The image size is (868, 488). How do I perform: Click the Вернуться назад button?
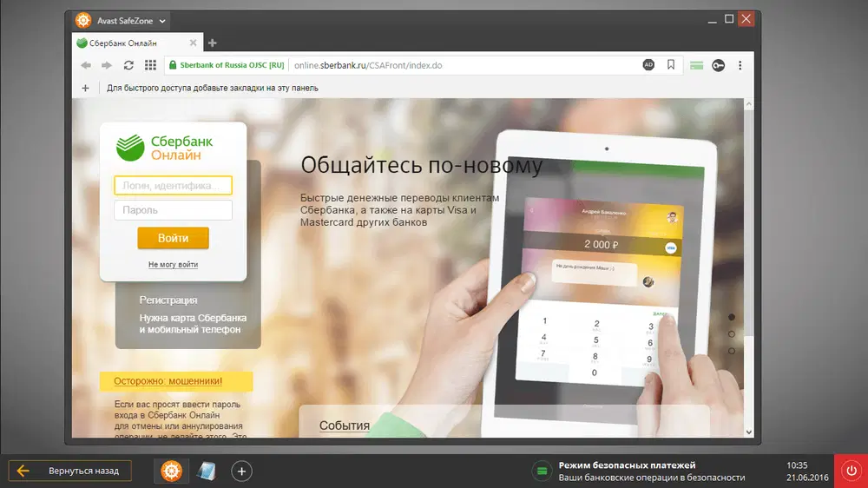click(69, 471)
